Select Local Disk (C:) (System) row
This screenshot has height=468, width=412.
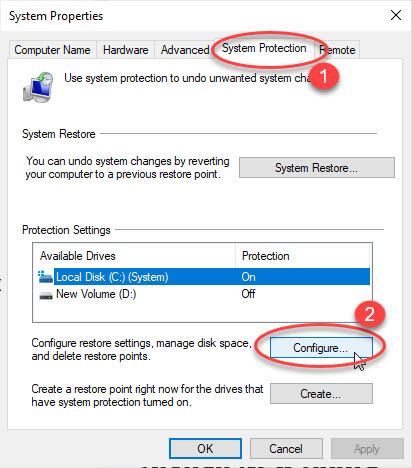pos(203,277)
